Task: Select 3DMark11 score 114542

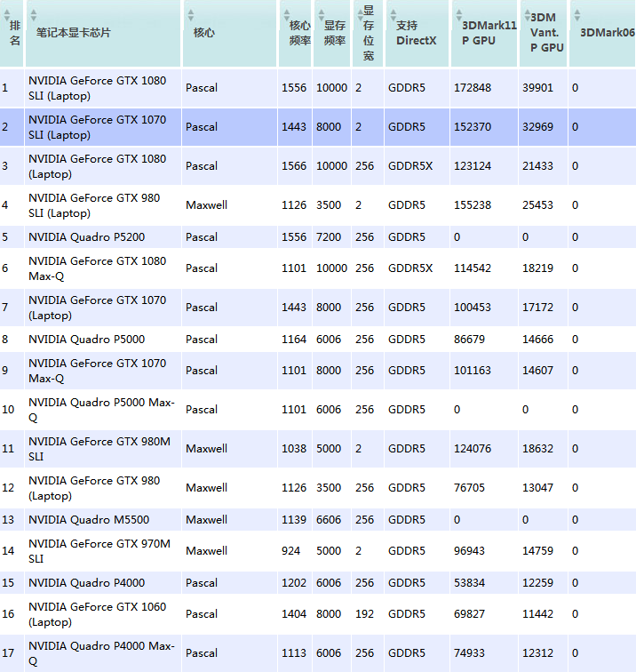Action: coord(473,268)
